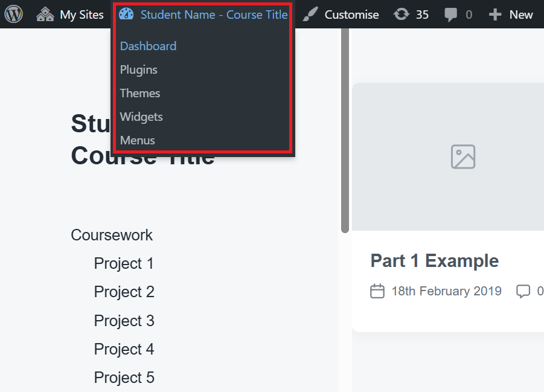This screenshot has height=392, width=544.
Task: Click the 35 updates count
Action: pyautogui.click(x=422, y=14)
